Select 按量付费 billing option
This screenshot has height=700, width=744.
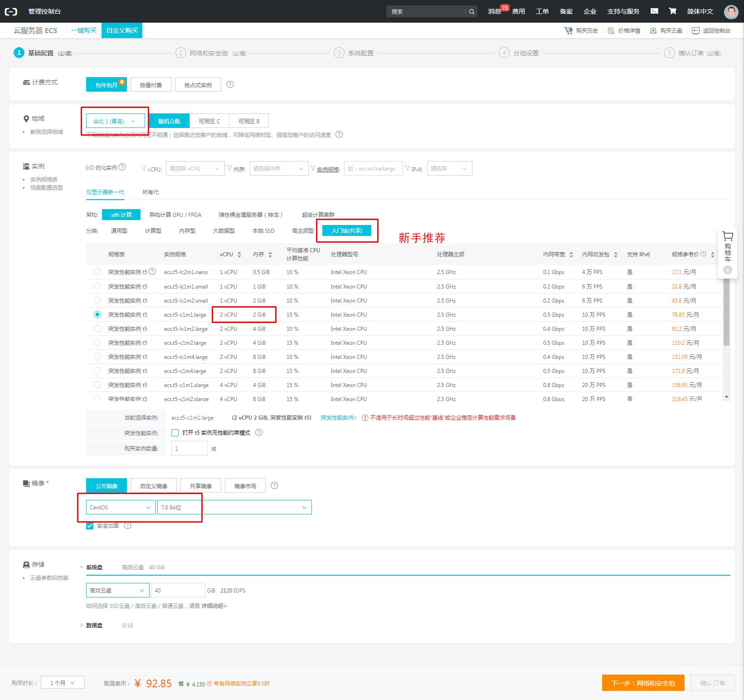pyautogui.click(x=151, y=85)
